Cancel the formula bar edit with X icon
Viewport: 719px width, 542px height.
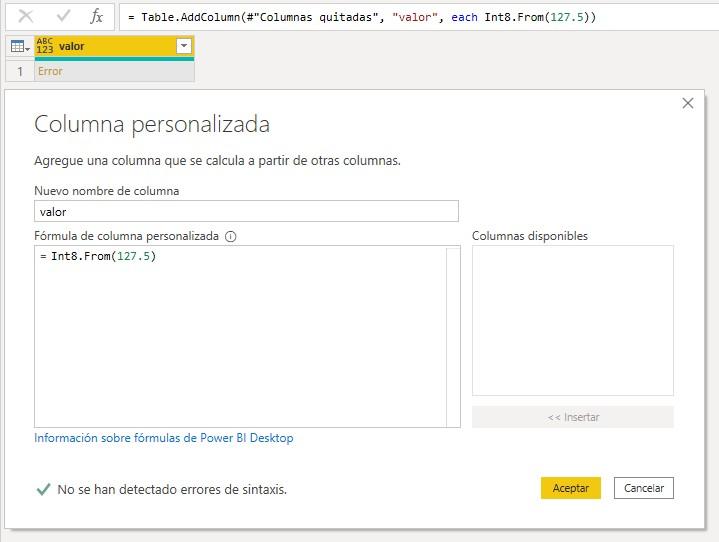(x=26, y=17)
